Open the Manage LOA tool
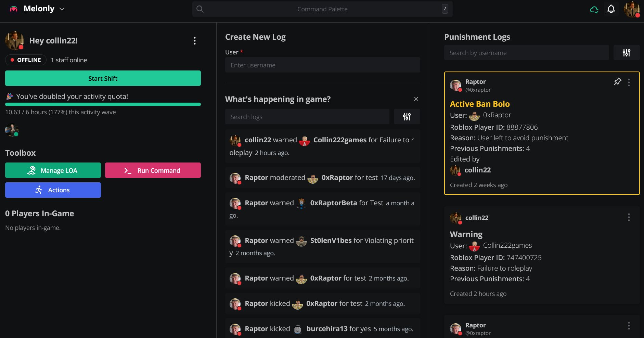 [53, 170]
